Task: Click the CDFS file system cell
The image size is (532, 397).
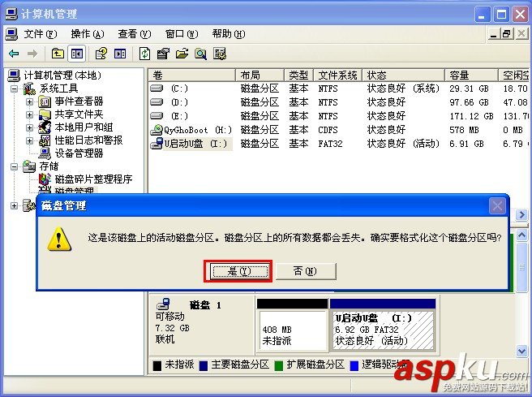Action: click(328, 130)
